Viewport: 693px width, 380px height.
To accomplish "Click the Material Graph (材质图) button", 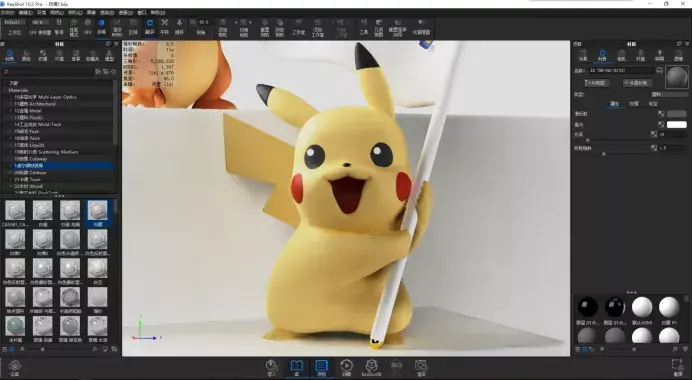I will (x=597, y=83).
